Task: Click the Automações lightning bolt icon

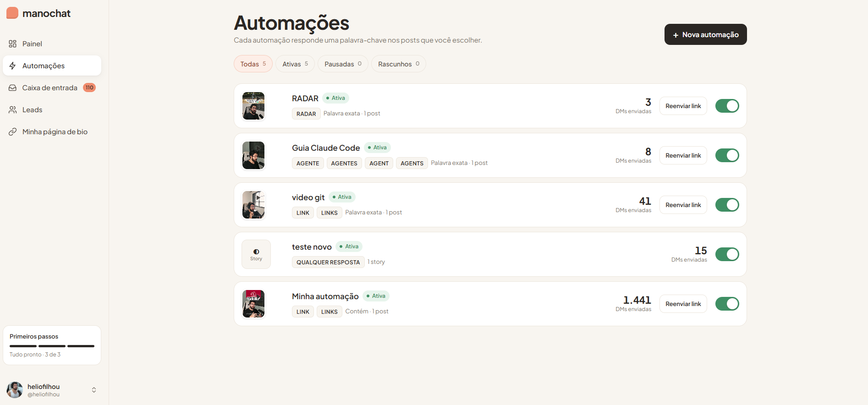Action: 13,66
